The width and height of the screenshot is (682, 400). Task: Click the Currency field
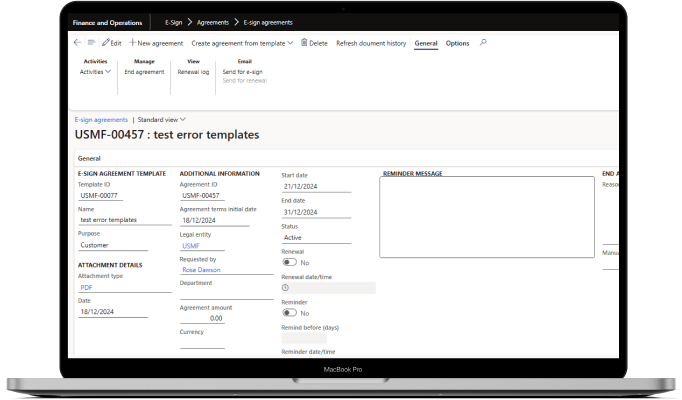(202, 343)
